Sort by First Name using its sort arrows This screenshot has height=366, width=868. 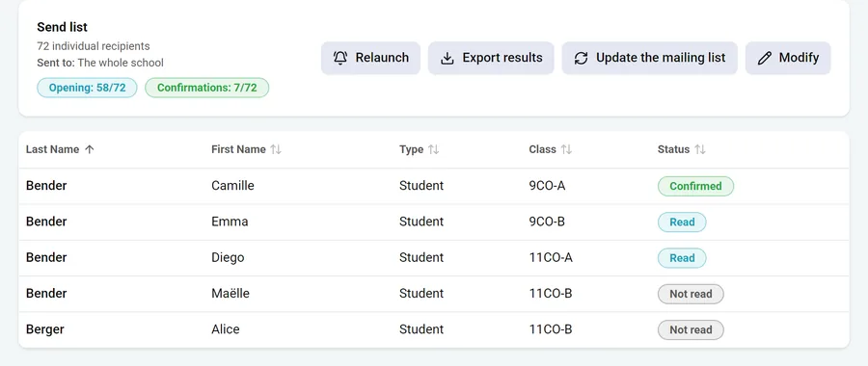click(276, 149)
